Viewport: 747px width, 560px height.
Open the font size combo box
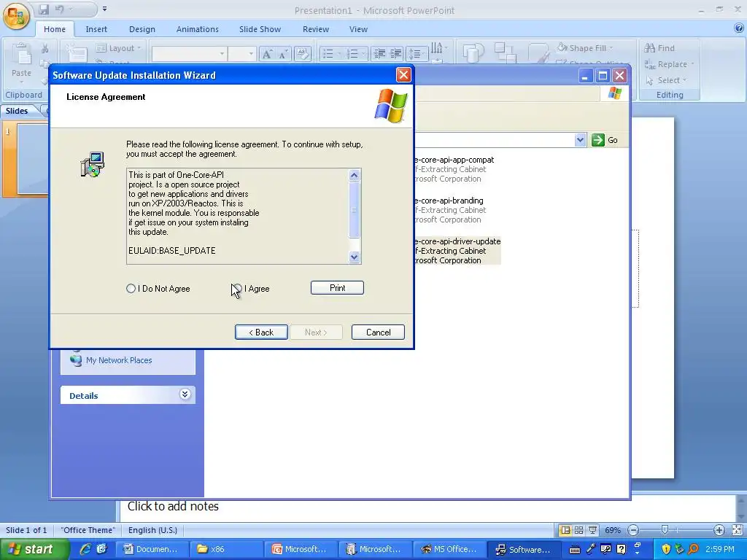coord(241,54)
